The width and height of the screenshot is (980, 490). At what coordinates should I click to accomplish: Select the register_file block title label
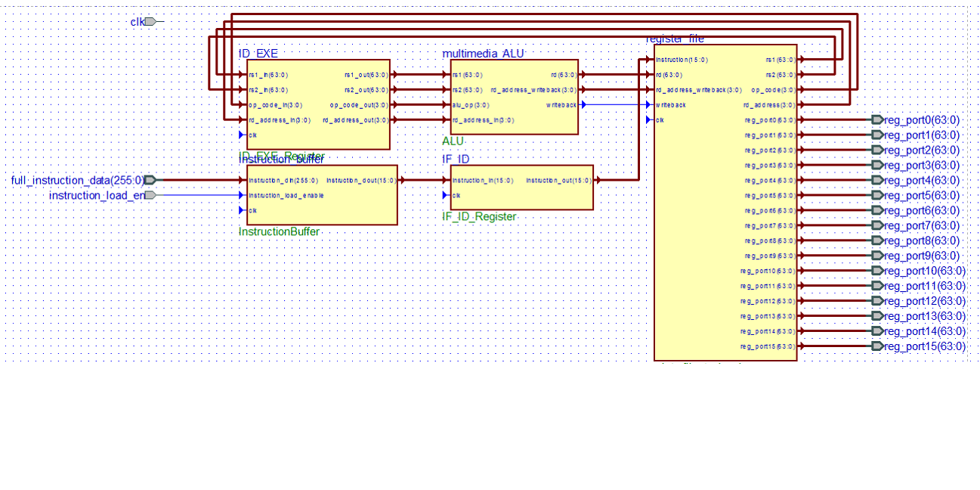click(x=675, y=39)
